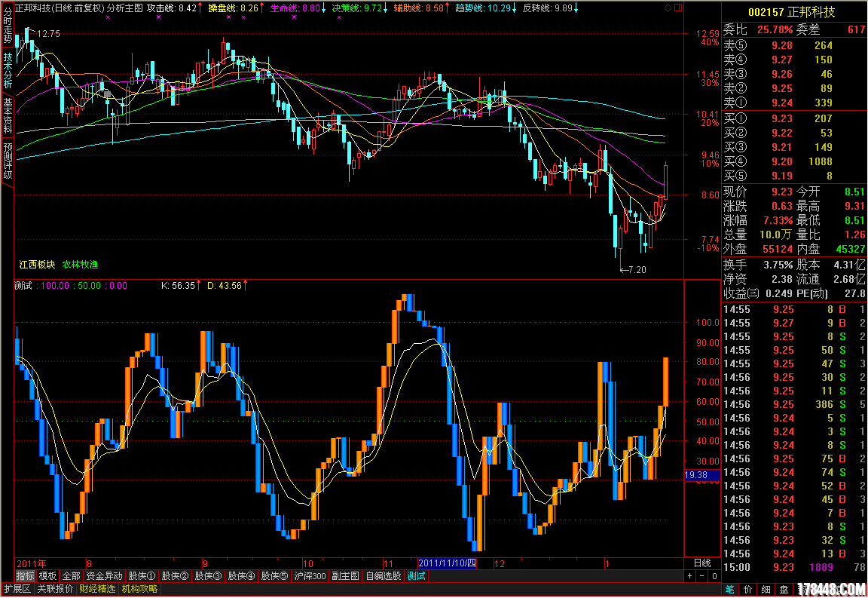The image size is (868, 598).
Task: Click the 测试 indicator name in sub-chart
Action: coord(23,285)
